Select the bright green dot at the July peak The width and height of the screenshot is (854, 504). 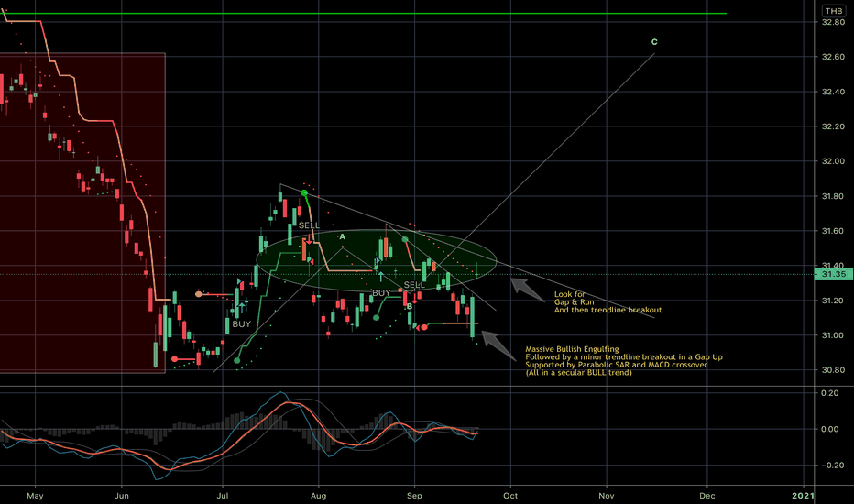click(304, 192)
